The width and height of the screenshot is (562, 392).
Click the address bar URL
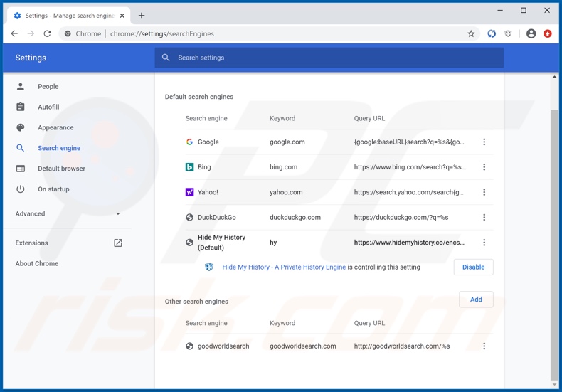tap(162, 33)
